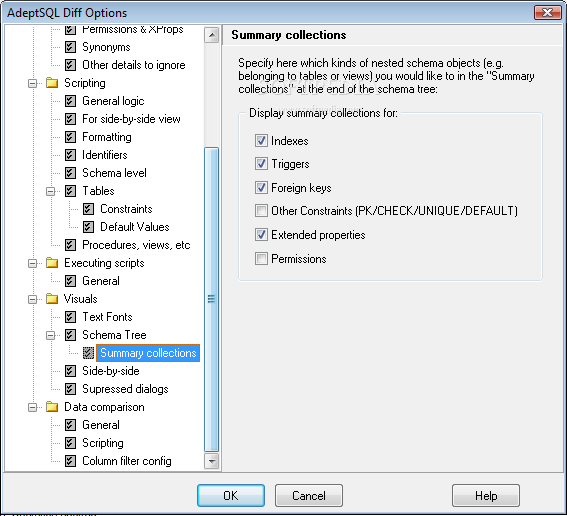Click the Permissions & XProps page icon

pos(70,30)
